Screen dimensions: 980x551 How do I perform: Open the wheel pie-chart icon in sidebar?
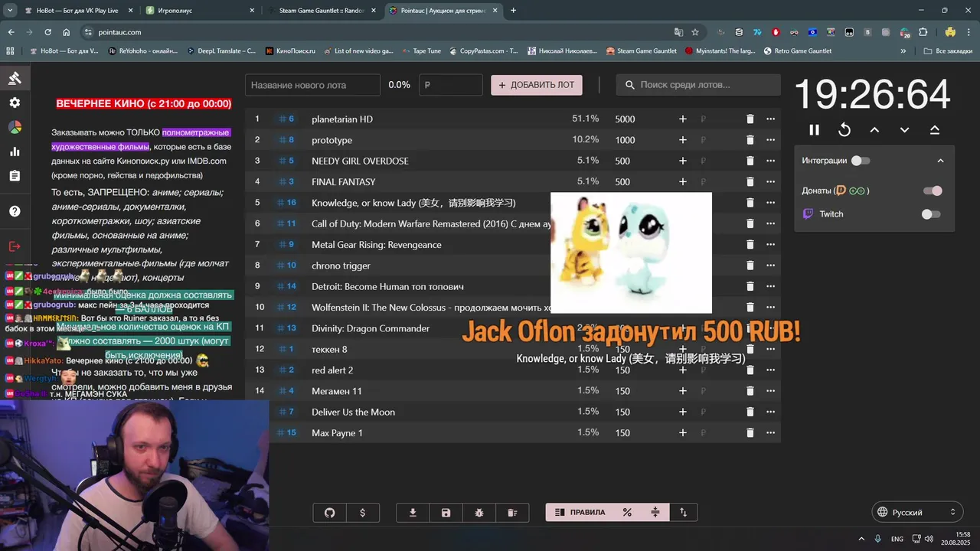(x=15, y=127)
